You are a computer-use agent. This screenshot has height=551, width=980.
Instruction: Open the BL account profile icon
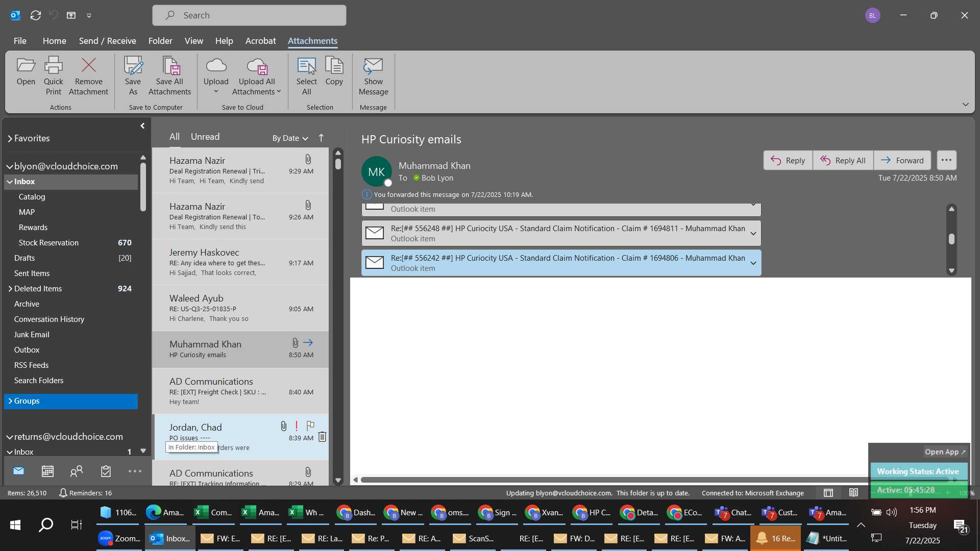(x=872, y=15)
